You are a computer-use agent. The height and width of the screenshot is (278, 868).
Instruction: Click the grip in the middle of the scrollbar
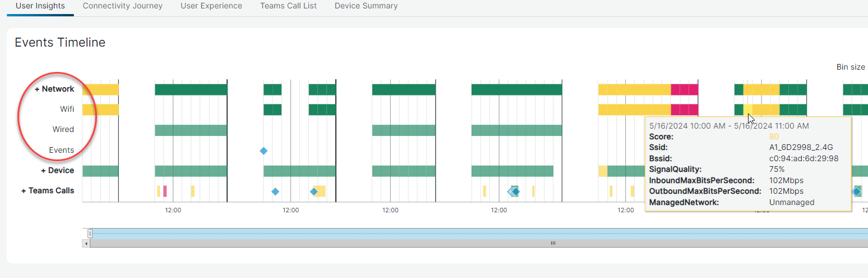[x=552, y=243]
